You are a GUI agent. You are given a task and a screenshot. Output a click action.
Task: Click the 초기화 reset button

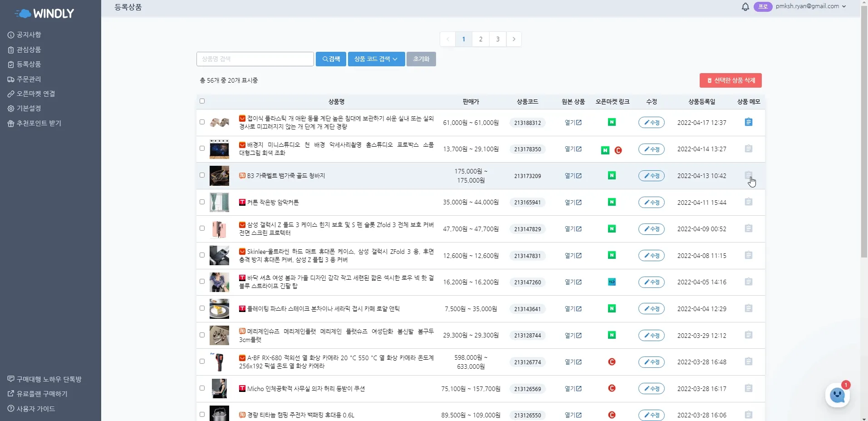(x=421, y=59)
